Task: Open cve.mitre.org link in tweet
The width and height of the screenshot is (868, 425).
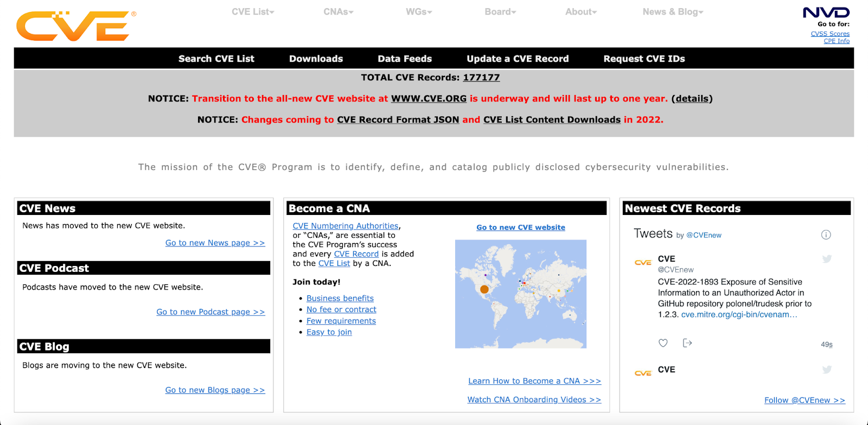Action: pos(739,315)
